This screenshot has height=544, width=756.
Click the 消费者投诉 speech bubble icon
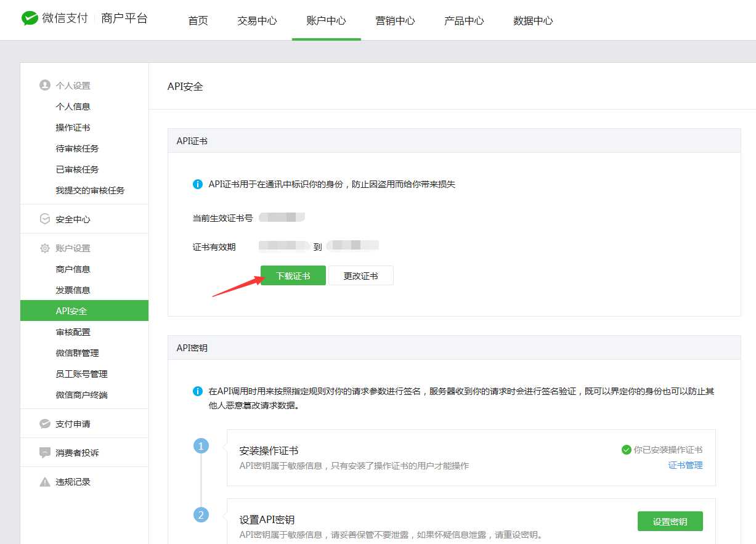tap(44, 453)
